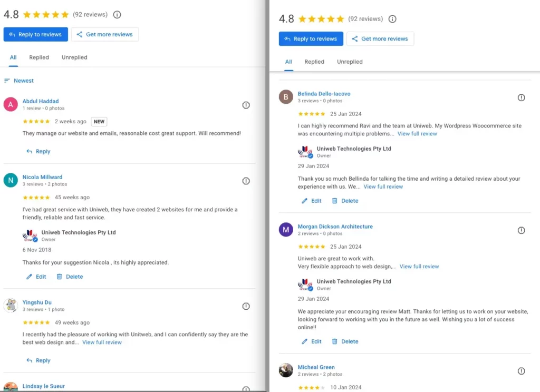Image resolution: width=540 pixels, height=392 pixels.
Task: Switch to the Replied tab
Action: tap(39, 57)
